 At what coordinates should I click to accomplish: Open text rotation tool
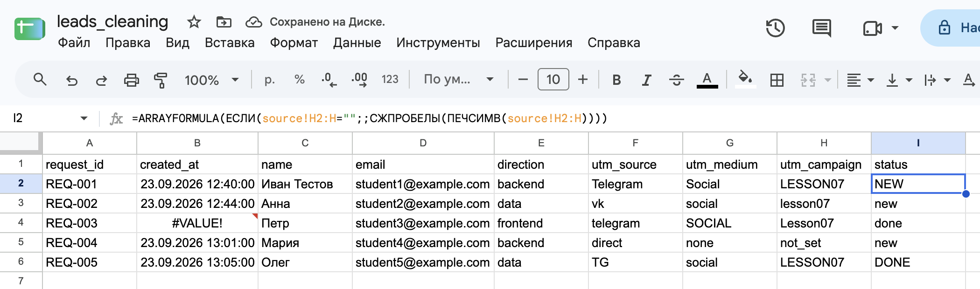[969, 80]
